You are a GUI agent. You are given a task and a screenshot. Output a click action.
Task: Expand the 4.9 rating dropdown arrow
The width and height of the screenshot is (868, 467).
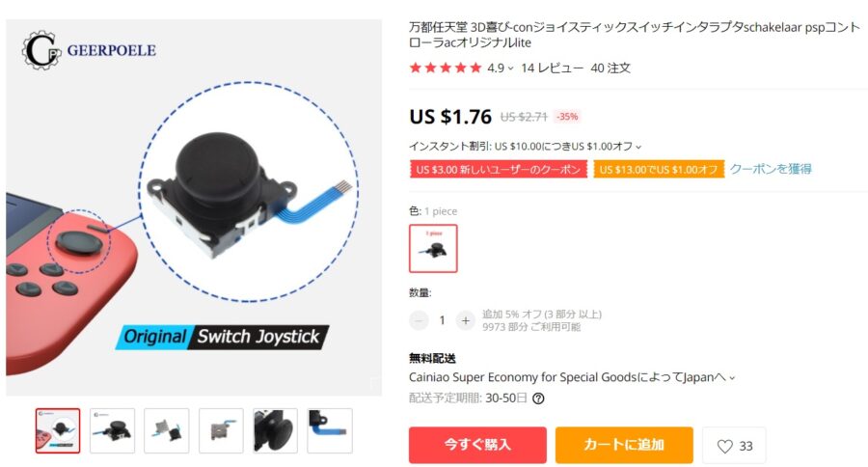[510, 69]
